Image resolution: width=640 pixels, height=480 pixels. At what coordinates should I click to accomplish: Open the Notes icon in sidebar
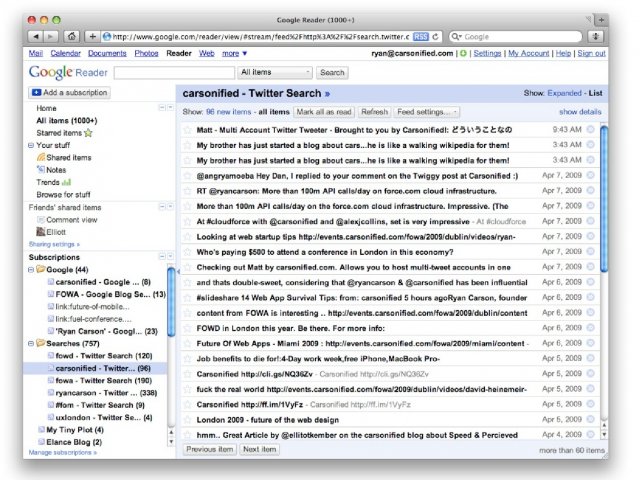(x=40, y=170)
